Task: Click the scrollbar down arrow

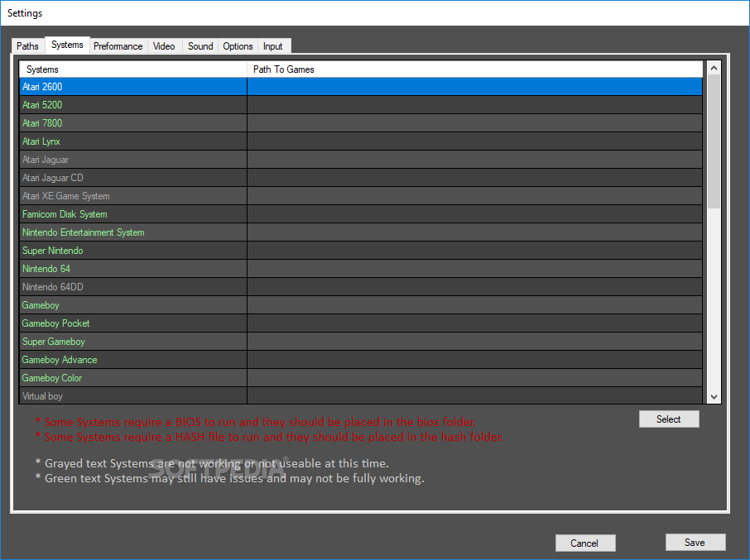Action: click(714, 396)
